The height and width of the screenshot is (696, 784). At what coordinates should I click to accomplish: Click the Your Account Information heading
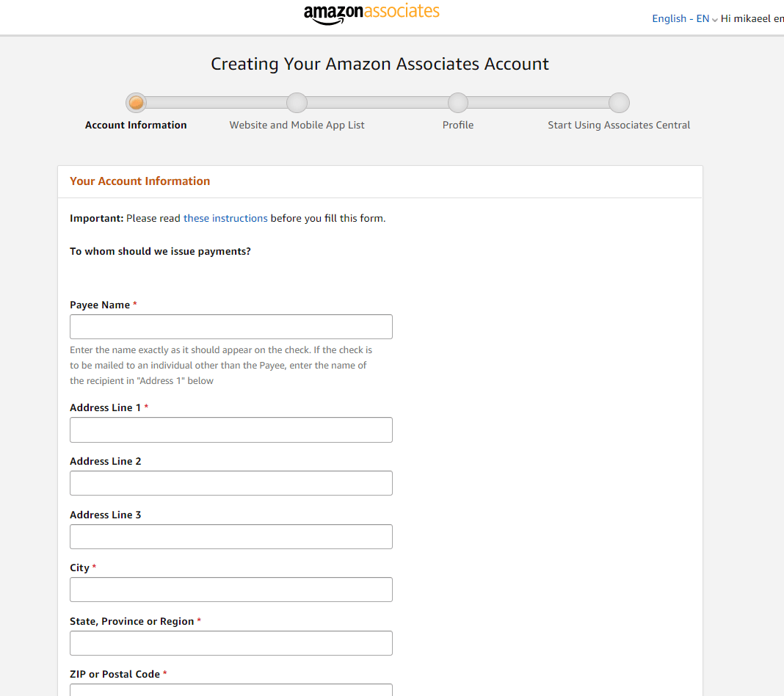[139, 181]
